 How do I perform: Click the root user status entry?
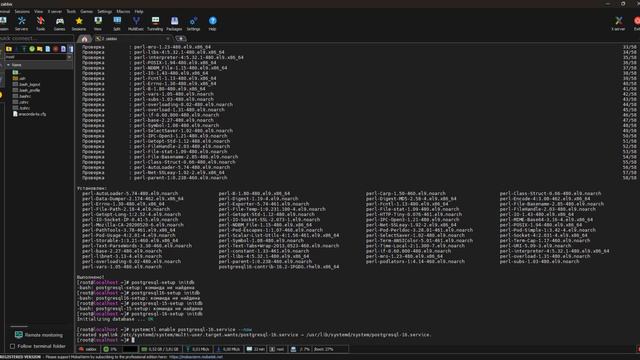tap(277, 349)
